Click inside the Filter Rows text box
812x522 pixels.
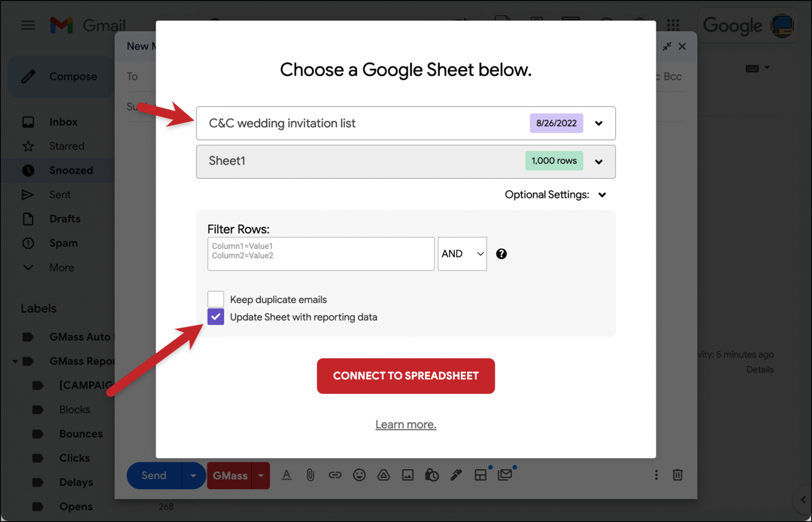(320, 254)
